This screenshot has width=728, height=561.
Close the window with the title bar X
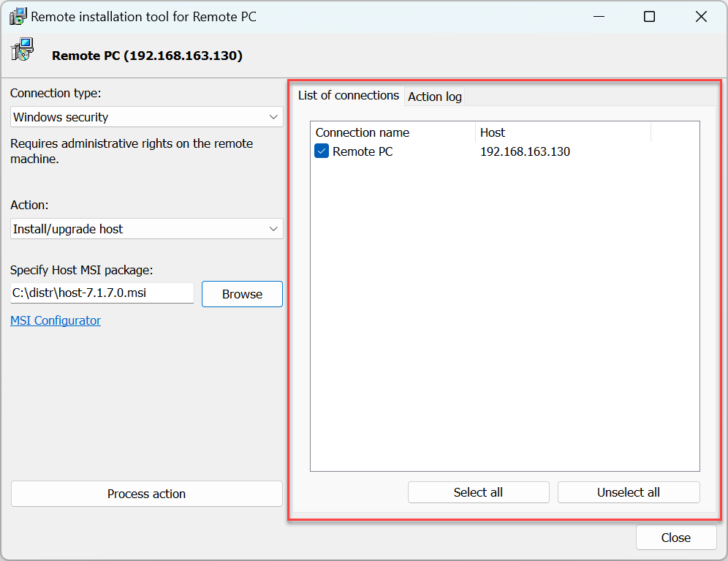701,17
